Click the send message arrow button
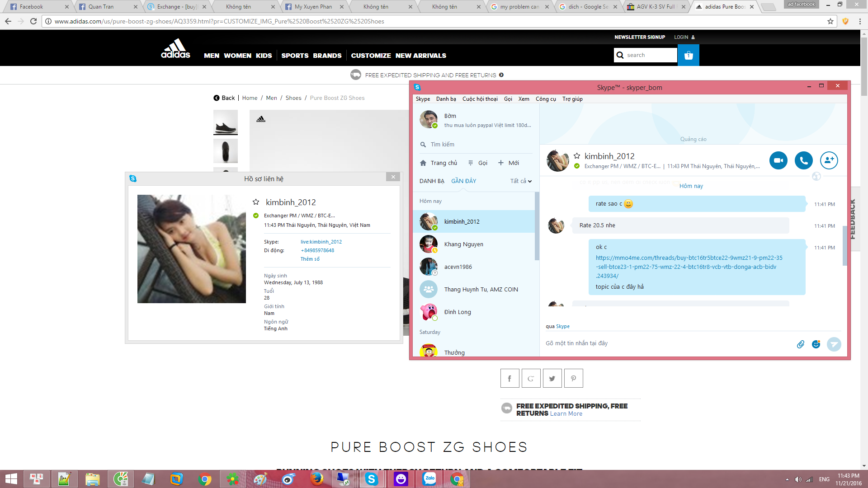 click(x=834, y=344)
